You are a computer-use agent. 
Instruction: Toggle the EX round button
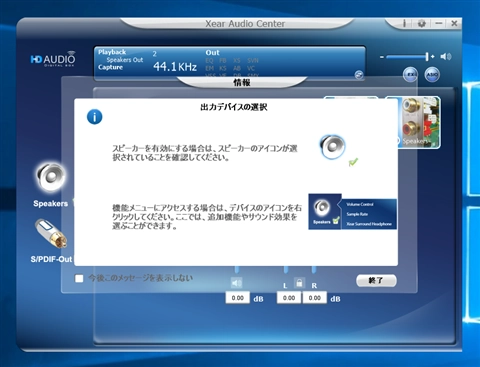[410, 74]
